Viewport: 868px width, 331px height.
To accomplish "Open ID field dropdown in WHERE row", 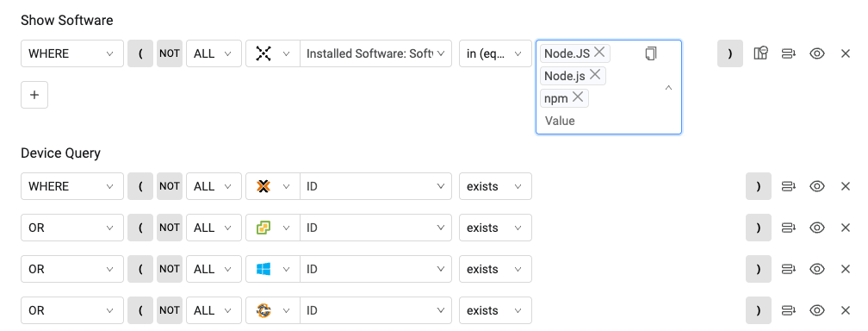I will click(375, 186).
